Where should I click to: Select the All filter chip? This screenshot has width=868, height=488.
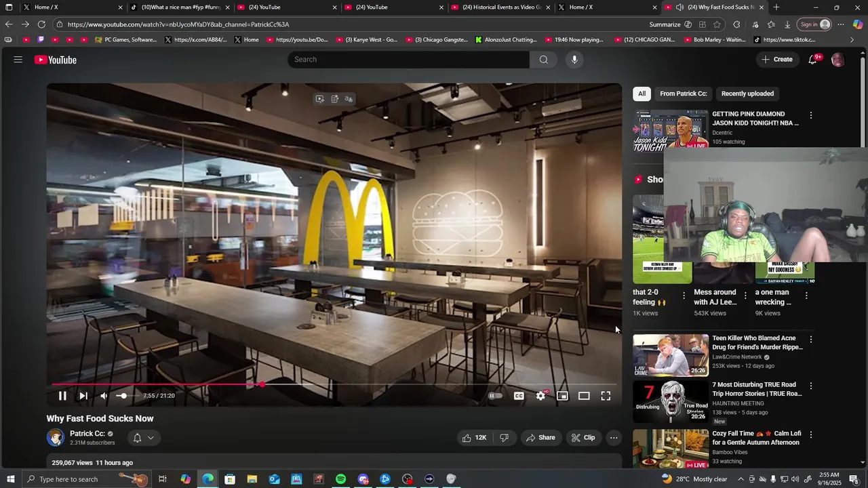coord(642,94)
